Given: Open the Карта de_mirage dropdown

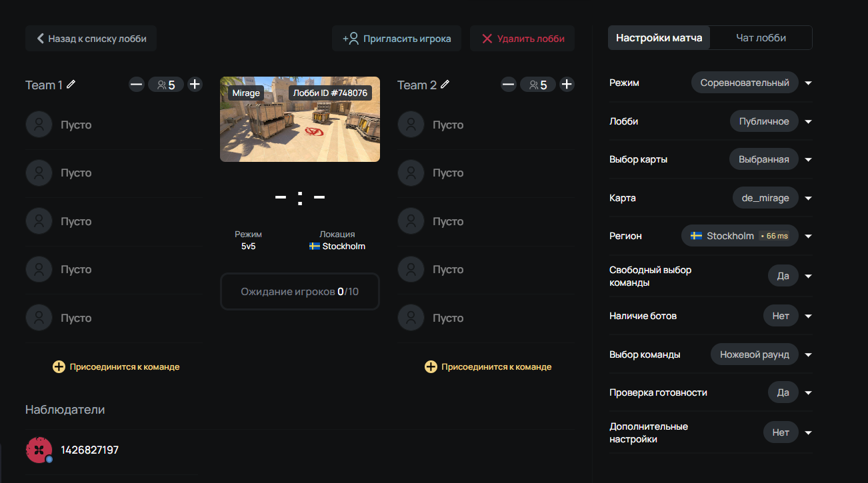Looking at the screenshot, I should pyautogui.click(x=765, y=198).
